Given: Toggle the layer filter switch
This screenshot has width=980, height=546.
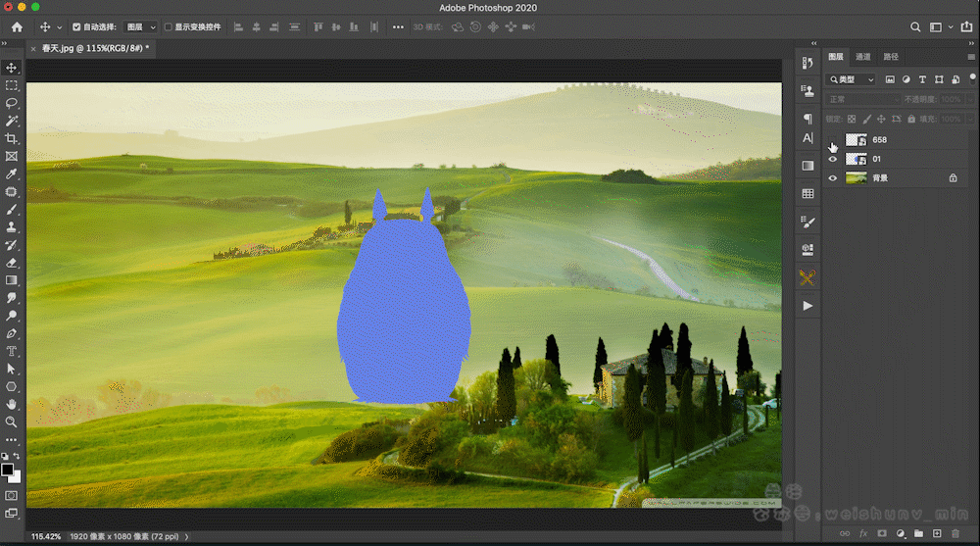Looking at the screenshot, I should (972, 78).
